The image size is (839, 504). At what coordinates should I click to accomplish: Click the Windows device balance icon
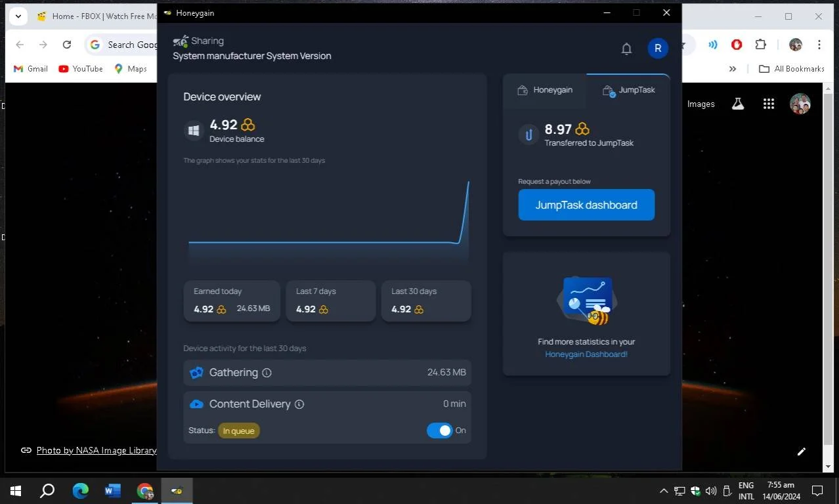(x=194, y=131)
